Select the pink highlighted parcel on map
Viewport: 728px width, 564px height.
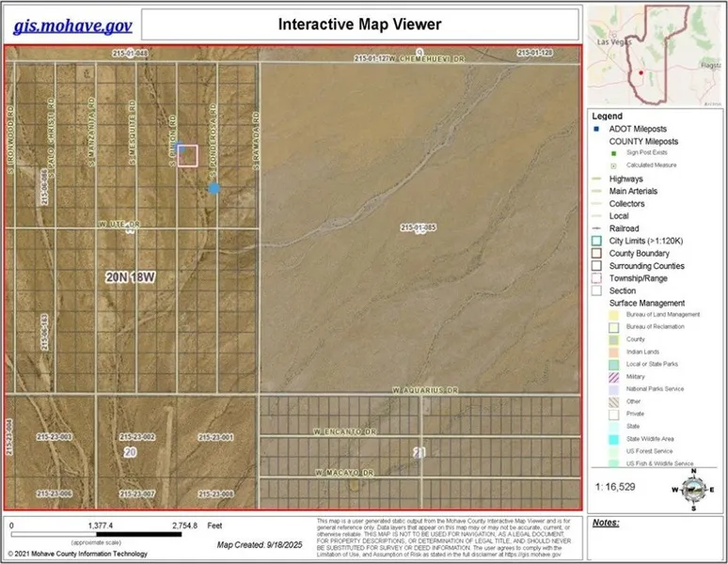click(188, 156)
